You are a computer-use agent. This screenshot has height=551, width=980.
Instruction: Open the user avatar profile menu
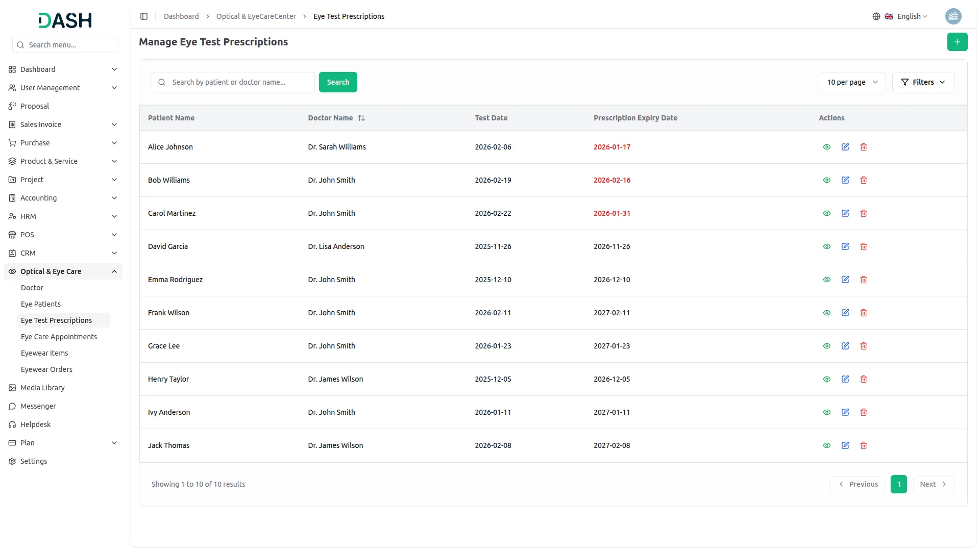[953, 16]
